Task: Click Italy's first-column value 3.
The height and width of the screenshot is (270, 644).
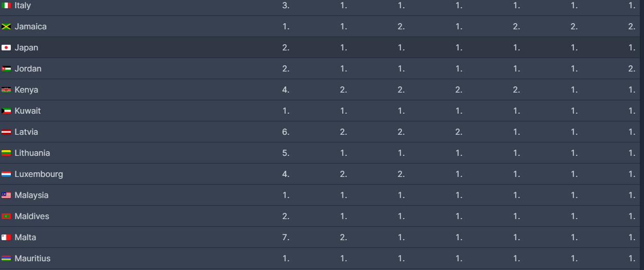Action: [x=286, y=5]
